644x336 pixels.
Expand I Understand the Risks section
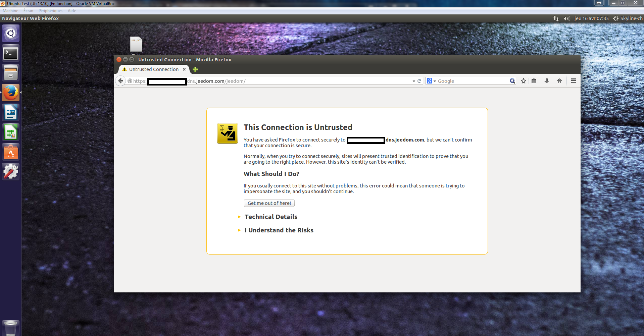click(279, 230)
